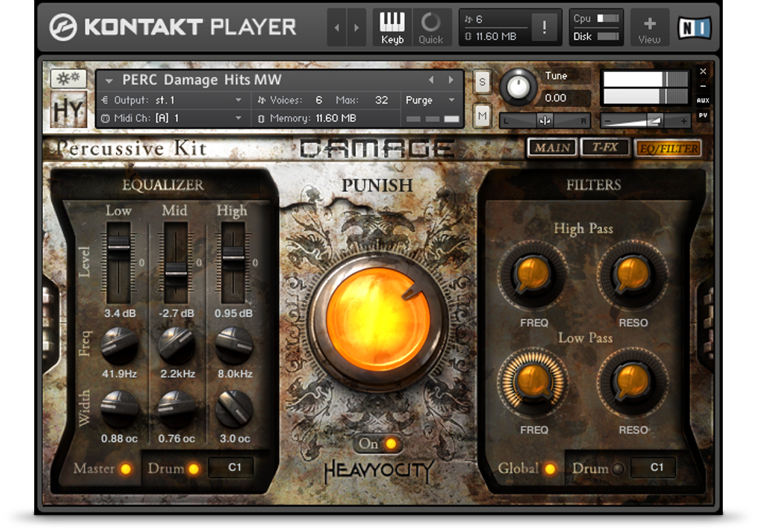Solo the instrument with S button

481,82
